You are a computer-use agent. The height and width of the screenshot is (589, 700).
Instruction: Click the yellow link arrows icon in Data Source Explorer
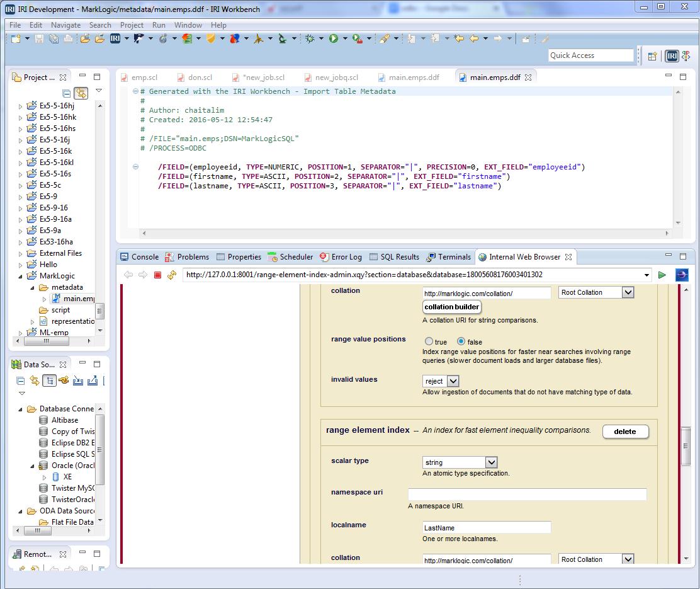(x=35, y=380)
